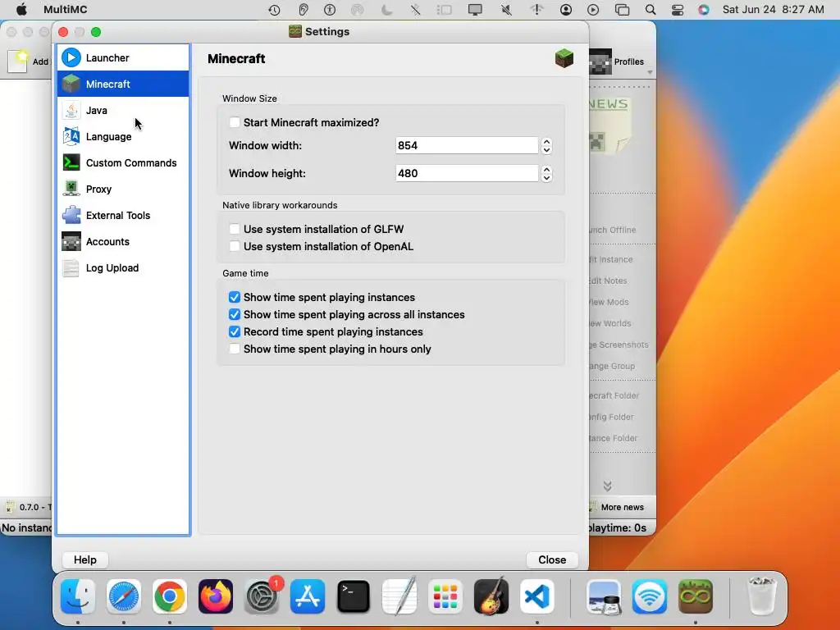
Task: Open GarageBand from the Dock
Action: point(491,596)
